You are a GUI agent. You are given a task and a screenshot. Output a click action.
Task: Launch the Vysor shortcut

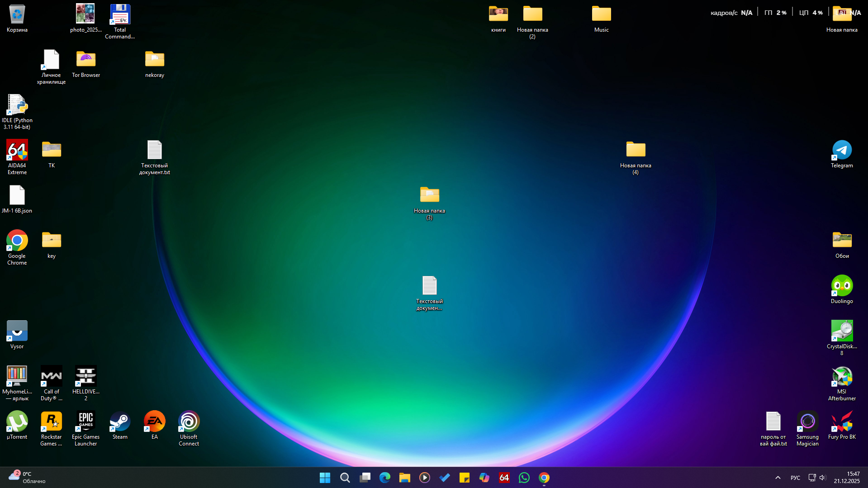[17, 335]
